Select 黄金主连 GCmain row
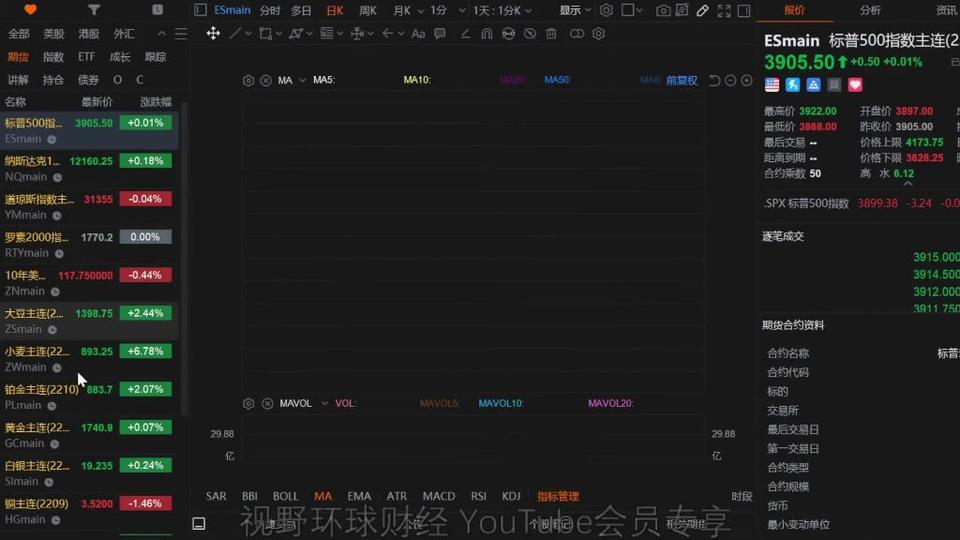Viewport: 960px width, 540px height. 89,435
